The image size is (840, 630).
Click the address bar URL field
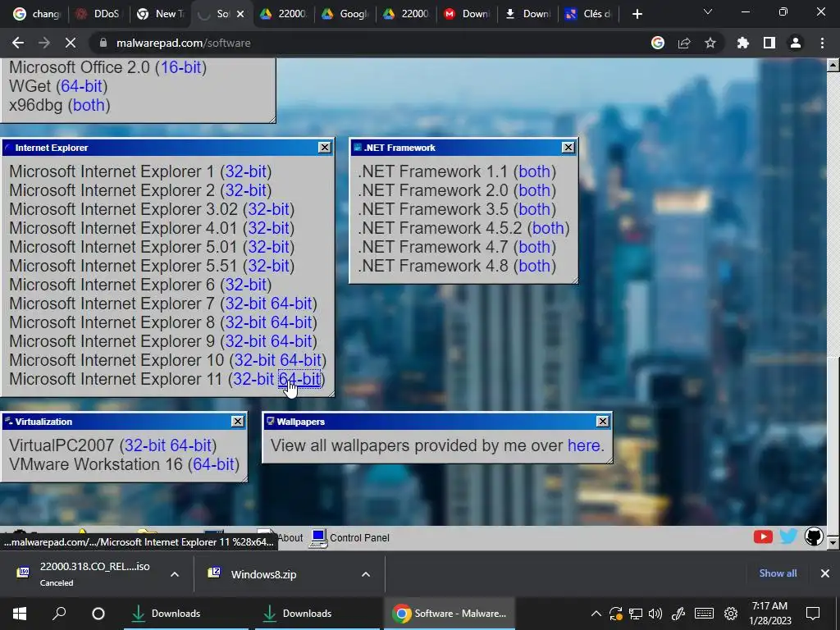point(370,43)
